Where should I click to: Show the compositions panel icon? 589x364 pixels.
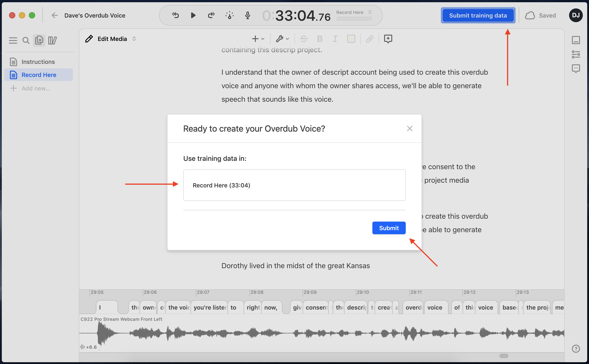click(39, 40)
